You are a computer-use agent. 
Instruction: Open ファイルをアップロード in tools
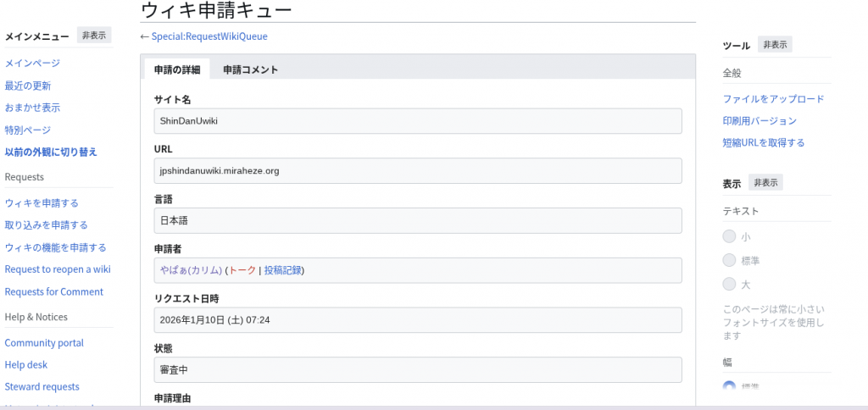[x=773, y=99]
